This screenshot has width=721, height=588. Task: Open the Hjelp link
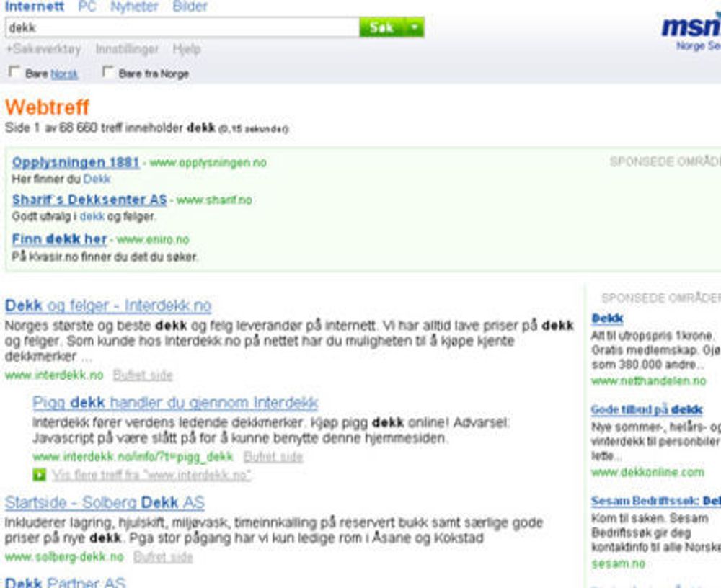[187, 49]
